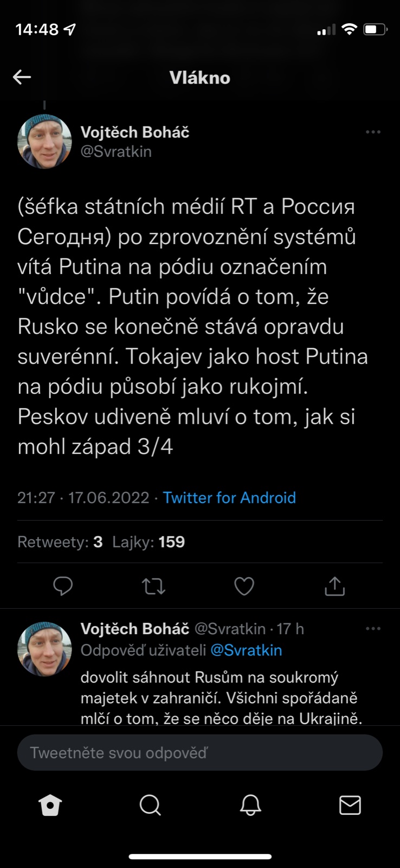Open the Search magnifier tab
Image resolution: width=400 pixels, height=868 pixels.
pos(150,805)
